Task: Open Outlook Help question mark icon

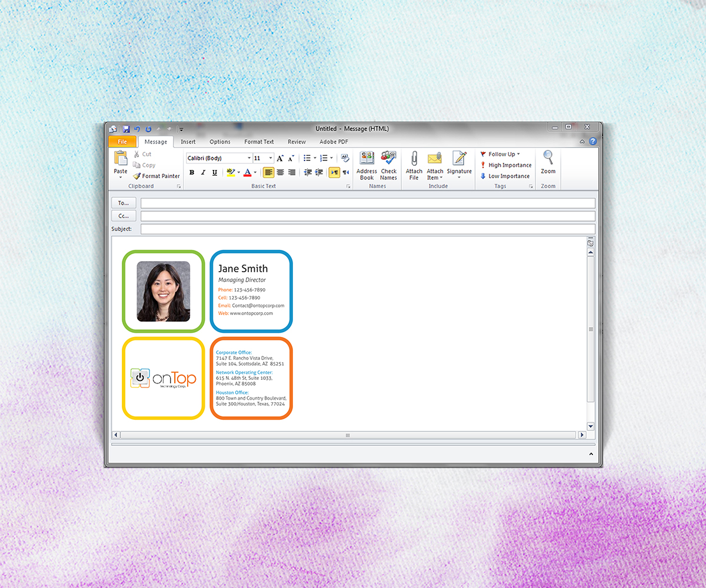Action: pyautogui.click(x=592, y=142)
